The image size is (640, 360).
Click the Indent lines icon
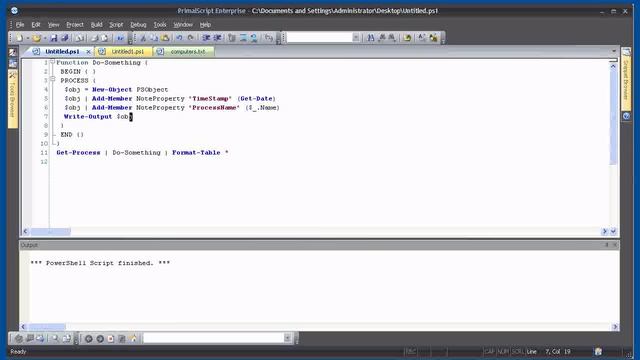[x=206, y=38]
